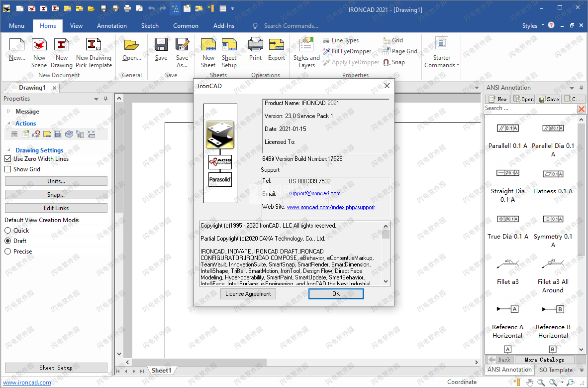Click Undo in quick access toolbar
This screenshot has height=388, width=588.
(151, 8)
